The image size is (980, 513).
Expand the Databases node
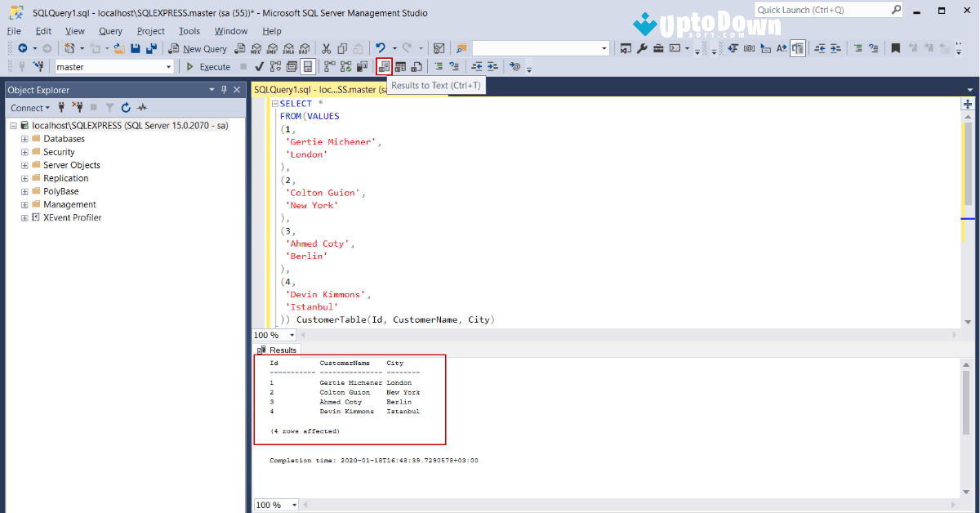[x=24, y=138]
